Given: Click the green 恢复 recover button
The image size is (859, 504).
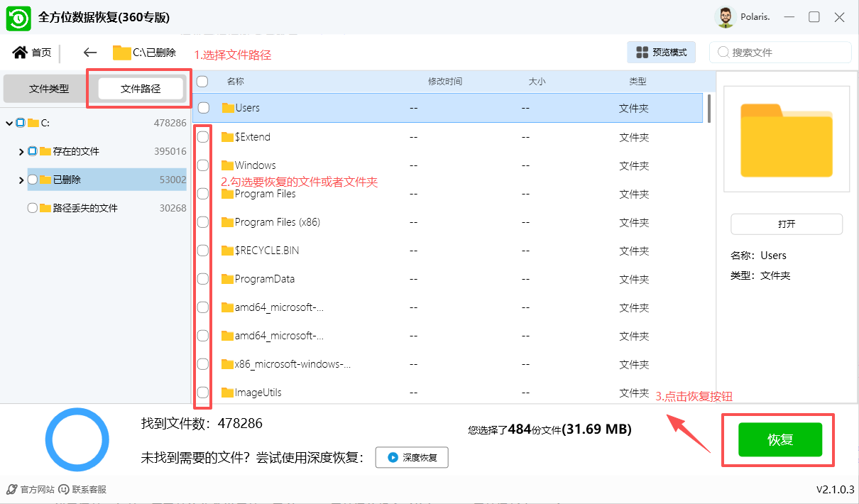Looking at the screenshot, I should pos(779,439).
